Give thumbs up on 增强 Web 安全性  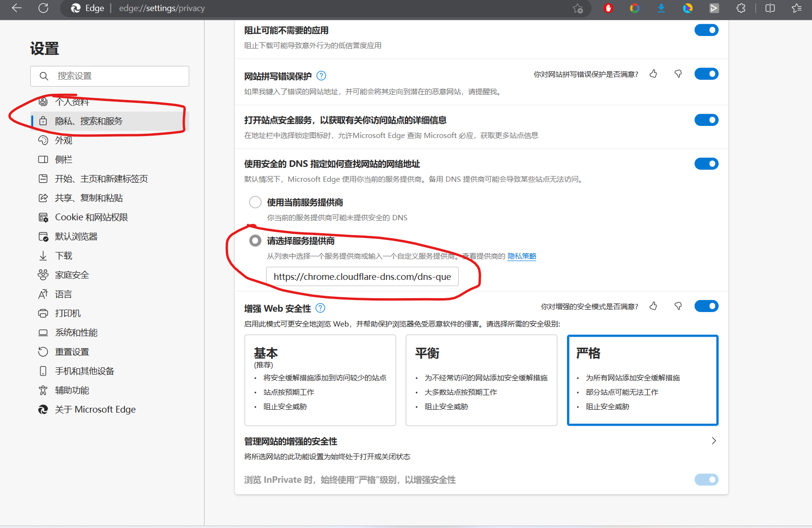653,306
